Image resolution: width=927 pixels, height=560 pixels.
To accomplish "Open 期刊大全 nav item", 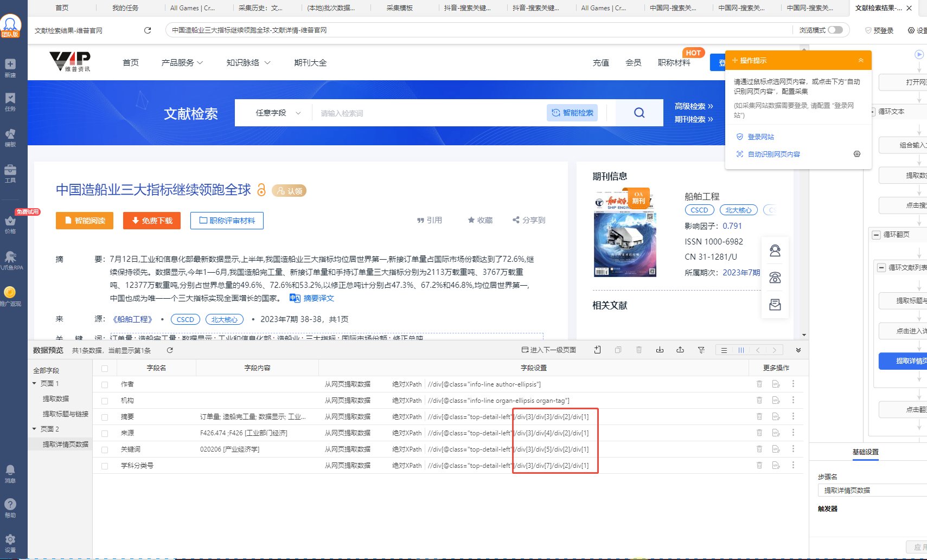I will coord(310,62).
